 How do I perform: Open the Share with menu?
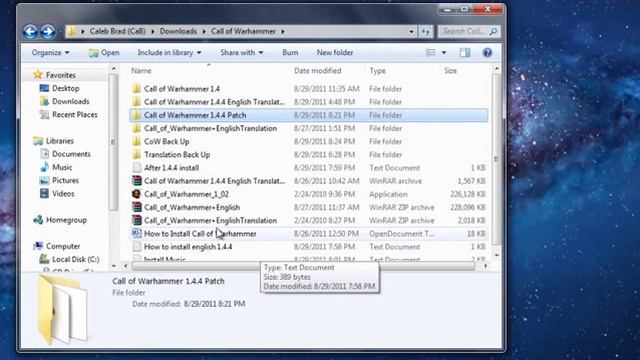[x=242, y=53]
